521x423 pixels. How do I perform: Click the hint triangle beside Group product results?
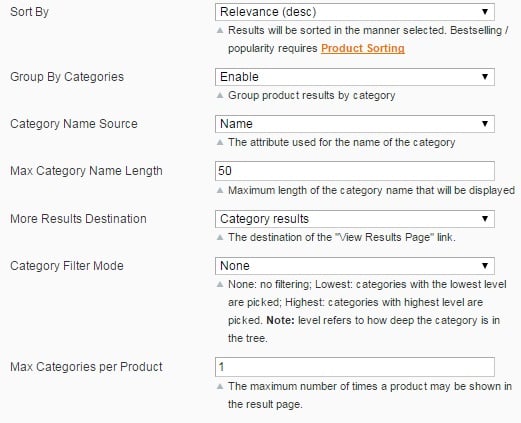pos(220,95)
